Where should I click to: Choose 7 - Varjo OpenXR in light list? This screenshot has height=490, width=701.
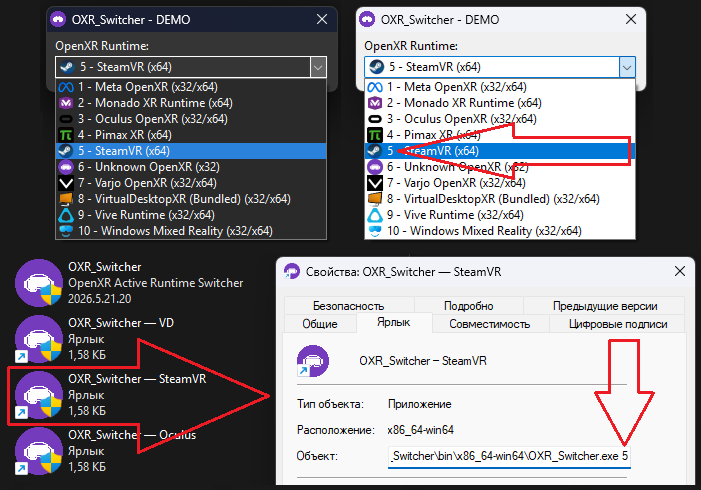point(500,183)
